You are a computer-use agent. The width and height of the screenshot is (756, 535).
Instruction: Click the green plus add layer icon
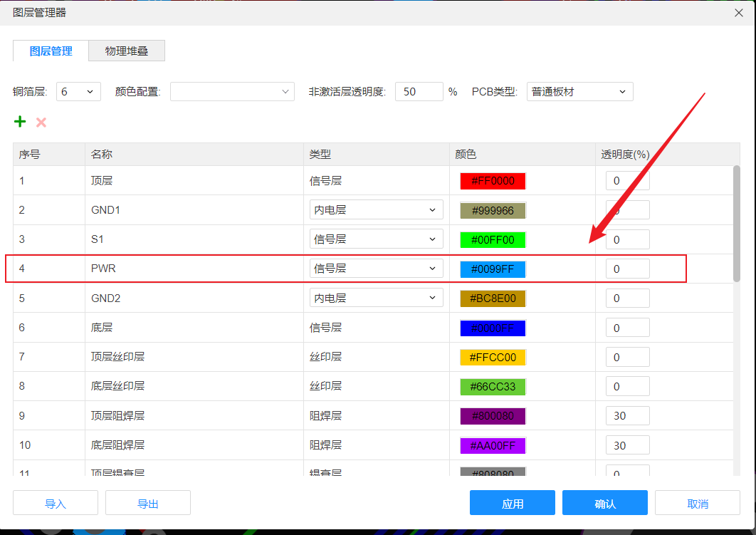coord(20,122)
